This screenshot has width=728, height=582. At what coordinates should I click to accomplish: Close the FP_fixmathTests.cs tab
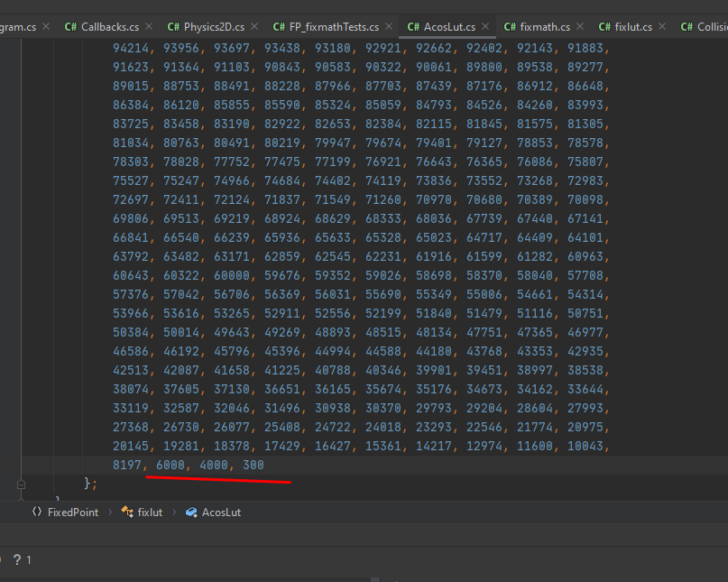pyautogui.click(x=389, y=26)
